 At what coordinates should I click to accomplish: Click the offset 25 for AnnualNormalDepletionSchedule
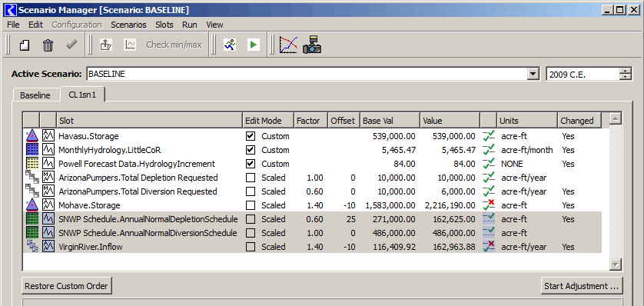[x=350, y=219]
